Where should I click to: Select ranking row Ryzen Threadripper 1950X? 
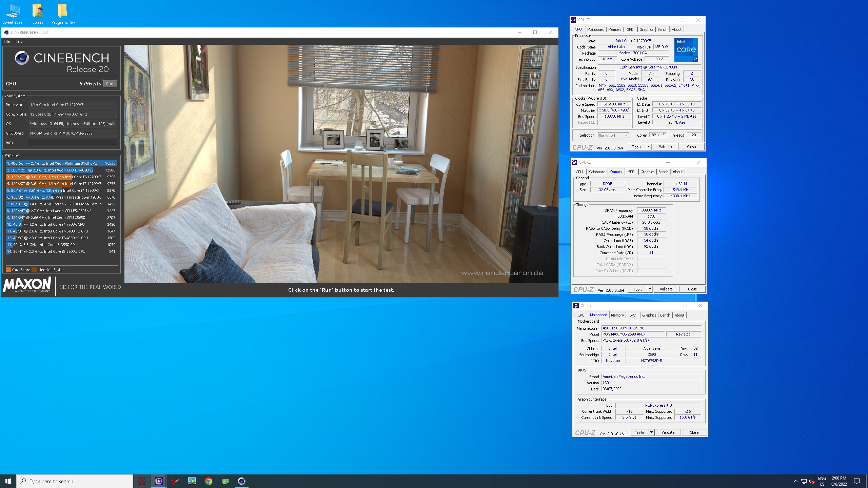coord(61,197)
